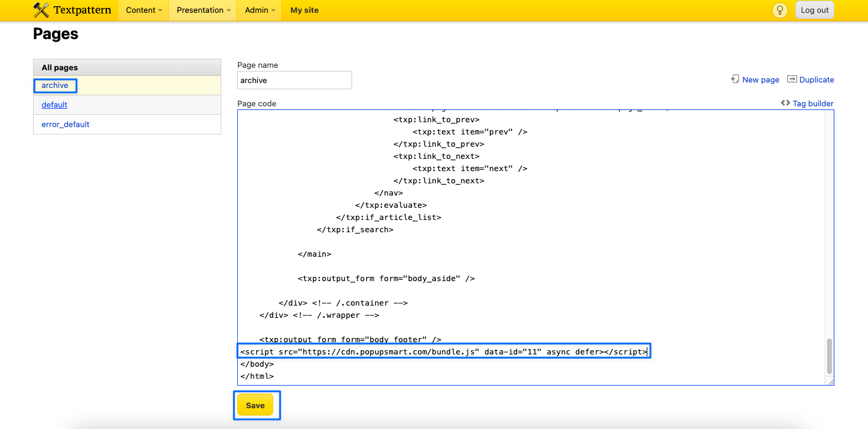Viewport: 868px width, 429px height.
Task: Click the txp:text item="prev" line
Action: tap(470, 131)
